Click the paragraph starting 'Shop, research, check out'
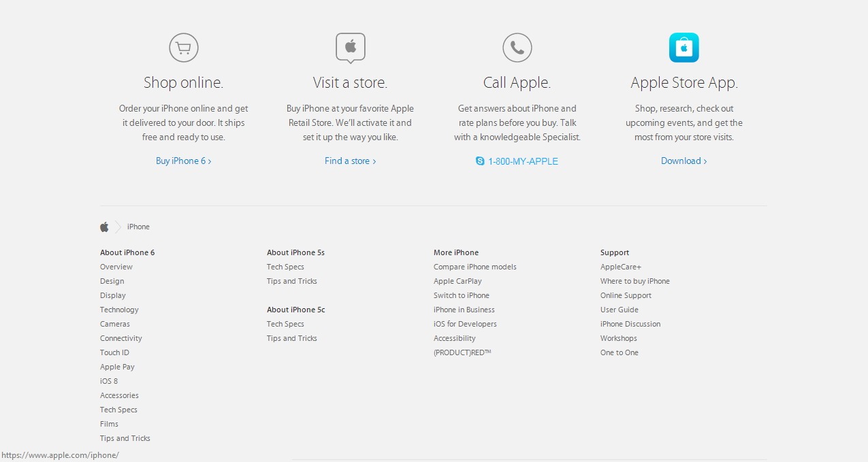The height and width of the screenshot is (462, 868). [684, 122]
